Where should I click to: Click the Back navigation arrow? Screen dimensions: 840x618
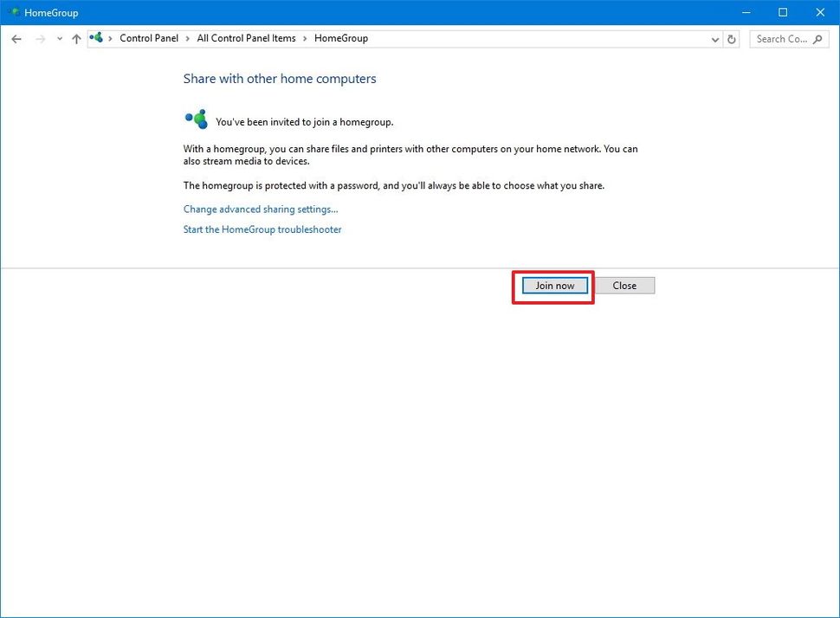point(16,38)
